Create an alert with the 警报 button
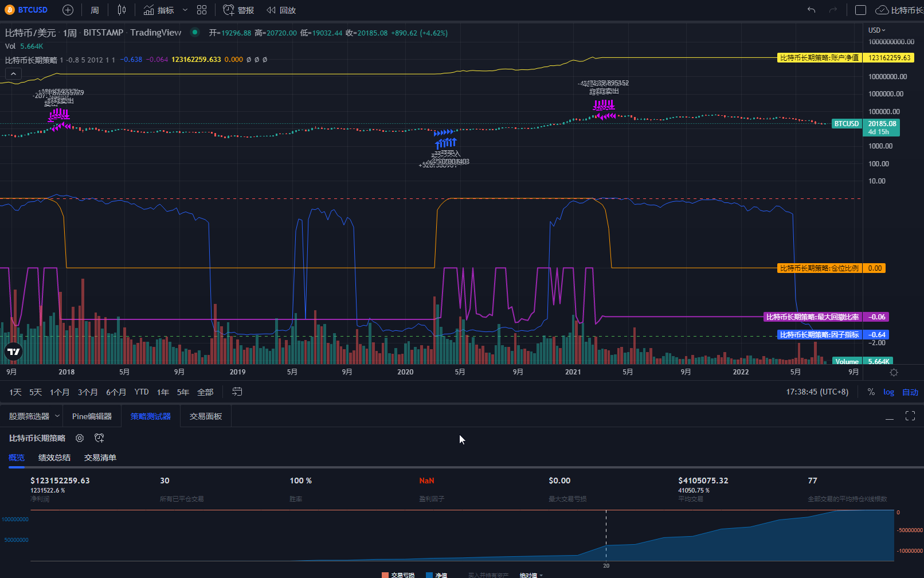This screenshot has height=578, width=924. [238, 10]
